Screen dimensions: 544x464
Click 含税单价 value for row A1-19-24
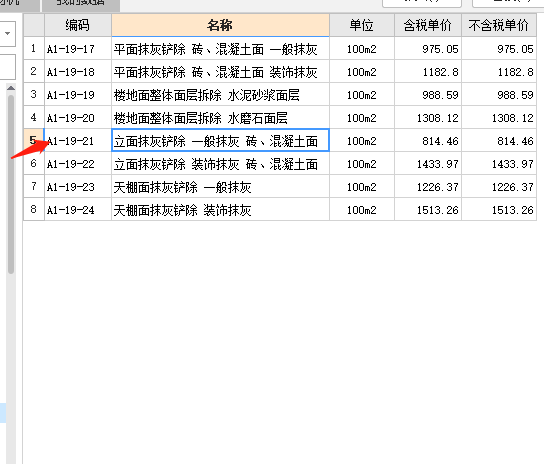click(x=428, y=210)
